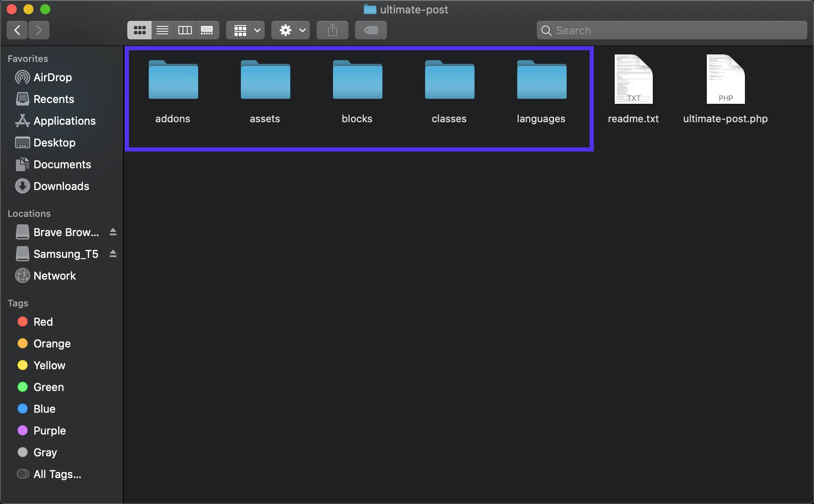This screenshot has width=814, height=504.
Task: Select AirDrop in sidebar
Action: [x=52, y=77]
